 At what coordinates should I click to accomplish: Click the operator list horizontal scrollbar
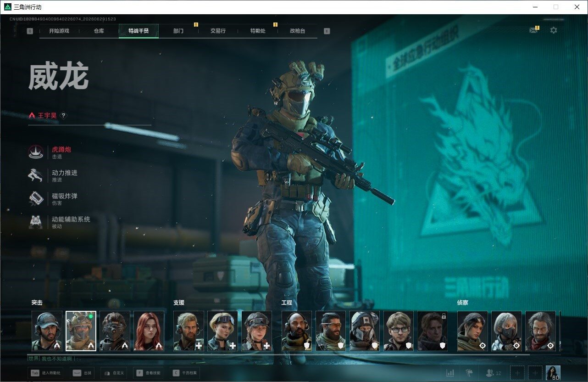coord(294,354)
